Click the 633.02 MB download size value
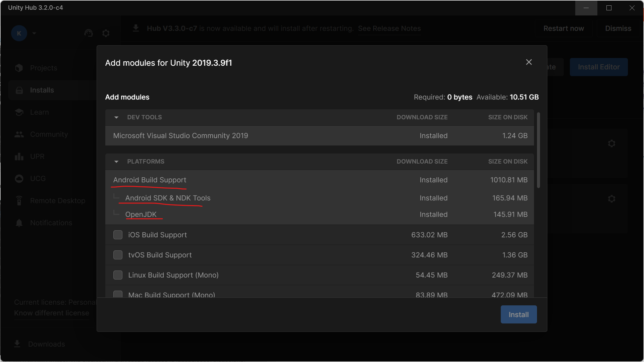This screenshot has width=644, height=362. click(429, 235)
